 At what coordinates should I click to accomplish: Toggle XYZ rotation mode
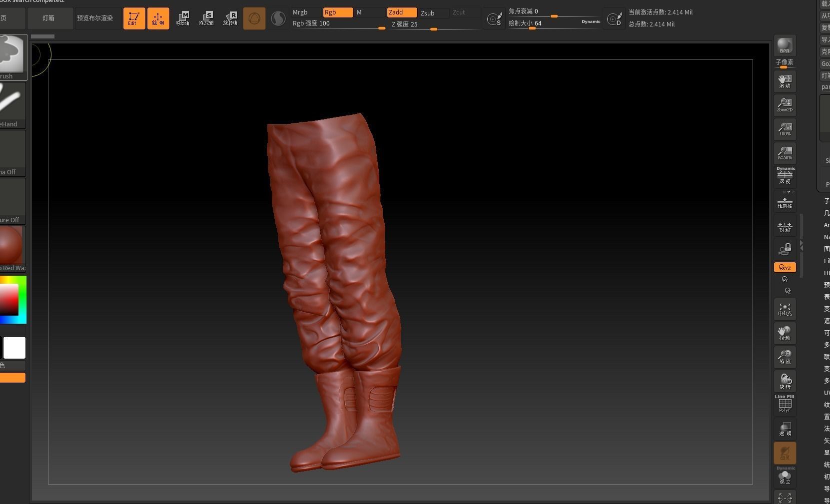click(785, 268)
